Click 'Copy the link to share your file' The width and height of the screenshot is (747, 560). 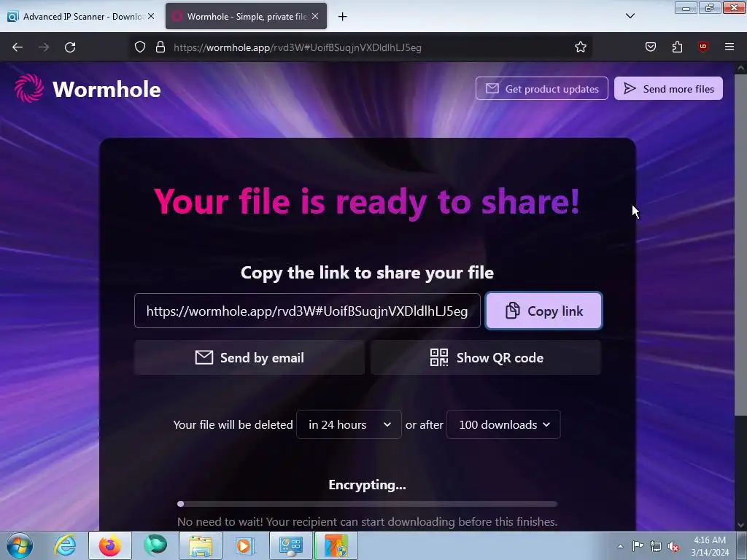pos(367,273)
